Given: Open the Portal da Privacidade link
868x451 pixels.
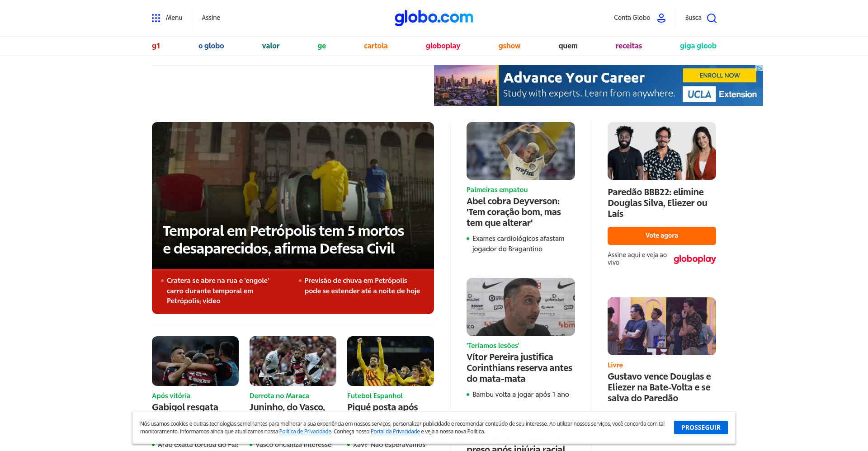Looking at the screenshot, I should (x=395, y=432).
